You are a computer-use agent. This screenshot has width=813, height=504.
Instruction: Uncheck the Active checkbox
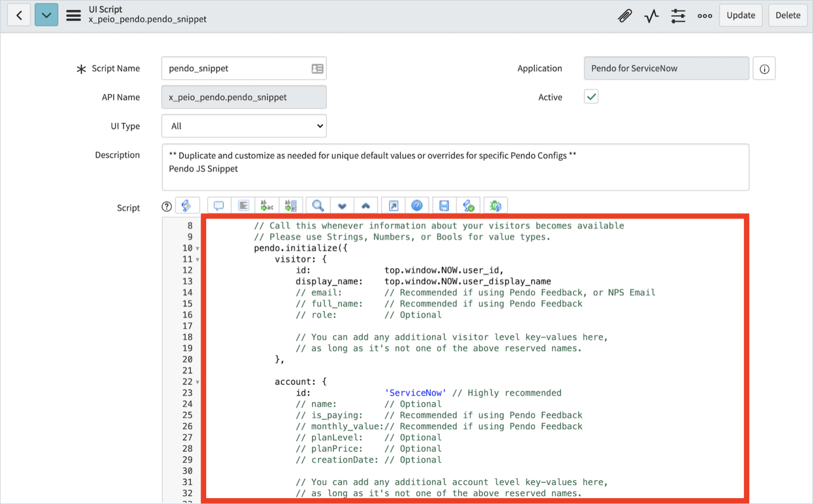point(591,97)
